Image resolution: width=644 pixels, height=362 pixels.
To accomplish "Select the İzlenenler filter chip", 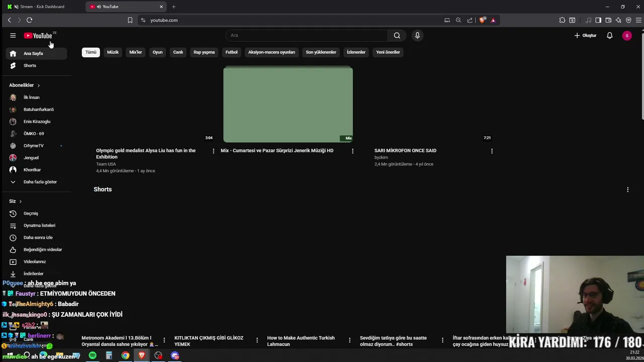I will (x=356, y=52).
